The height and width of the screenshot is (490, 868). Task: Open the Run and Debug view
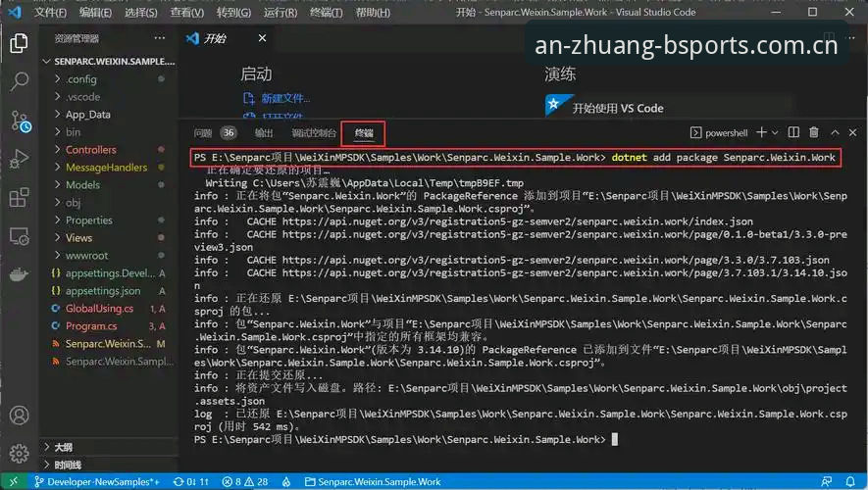(19, 159)
